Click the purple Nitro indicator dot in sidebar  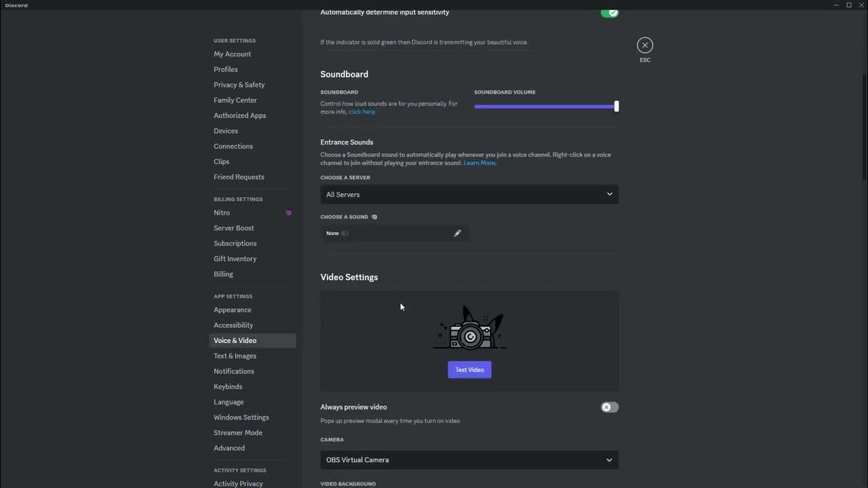[x=288, y=213]
